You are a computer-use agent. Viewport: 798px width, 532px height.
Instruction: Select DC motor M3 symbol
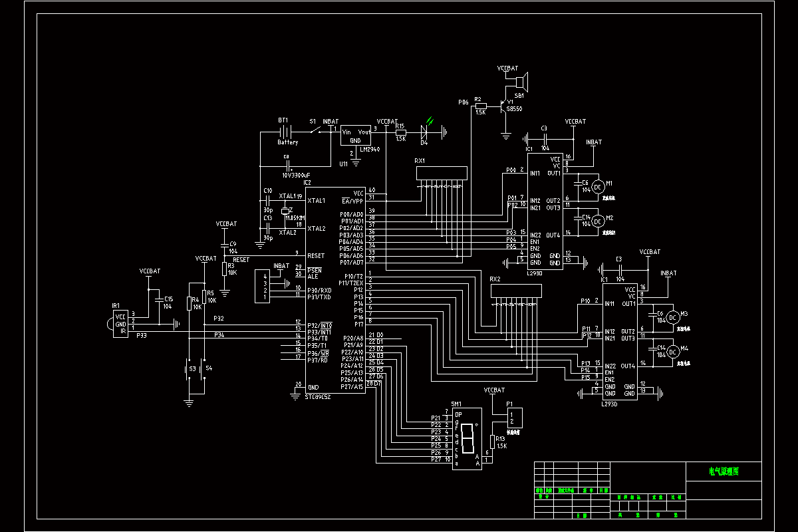pos(672,316)
